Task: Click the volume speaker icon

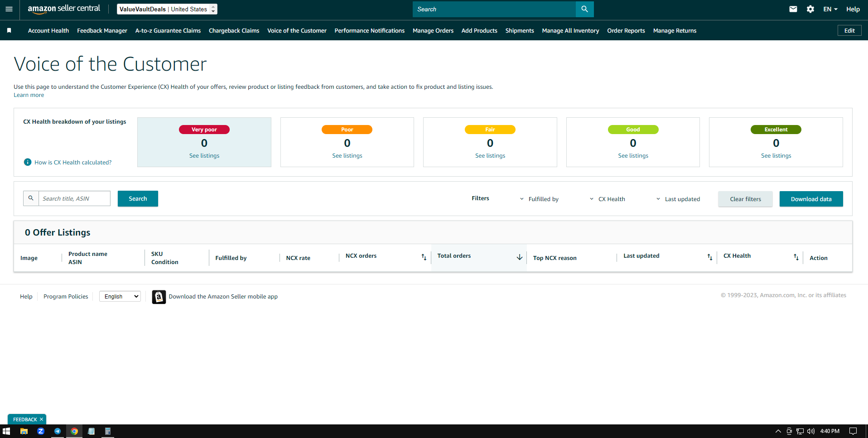Action: point(811,431)
